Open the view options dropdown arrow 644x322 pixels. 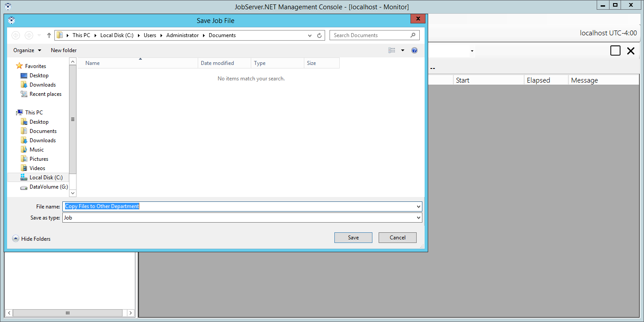tap(402, 50)
